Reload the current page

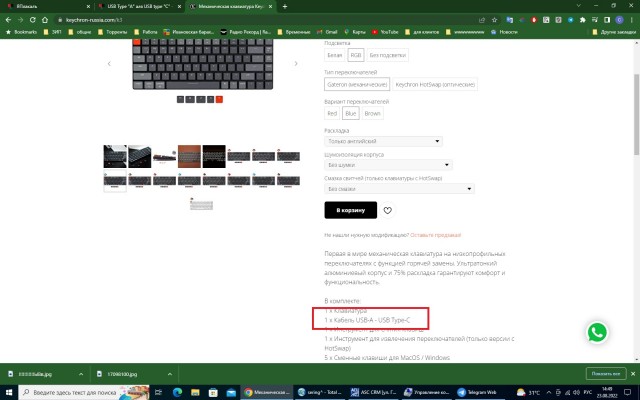point(33,20)
